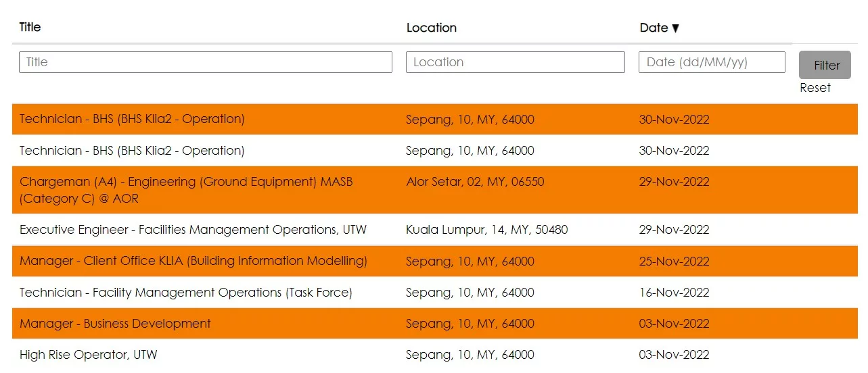This screenshot has width=868, height=373.
Task: Open the Manager - Business Development listing
Action: (115, 324)
